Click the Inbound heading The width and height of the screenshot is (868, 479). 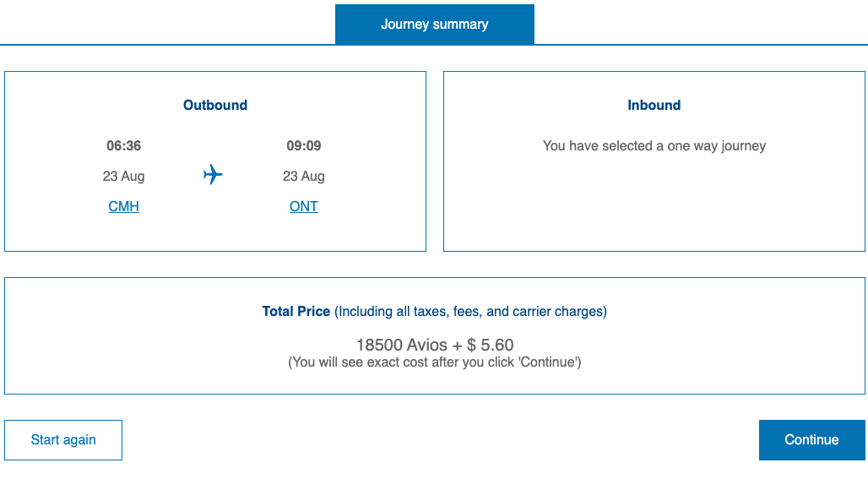coord(654,105)
